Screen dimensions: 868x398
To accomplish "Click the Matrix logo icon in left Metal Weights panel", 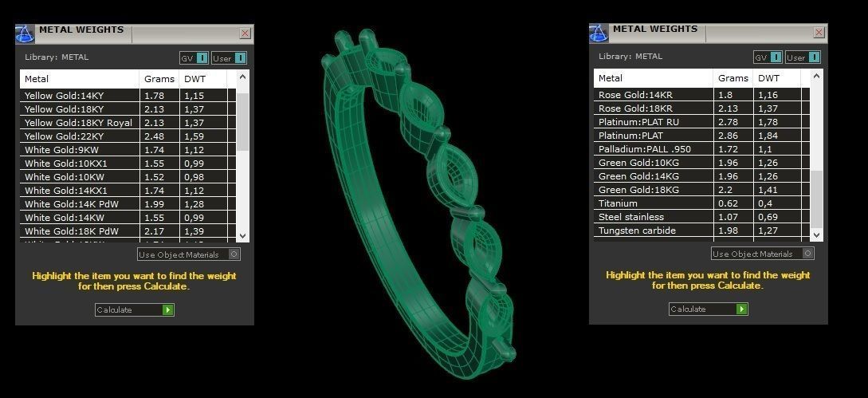I will tap(25, 33).
